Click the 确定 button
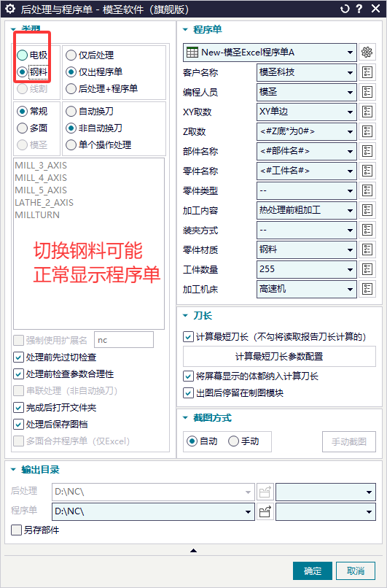Screen dimensions: 387x588 click(x=313, y=571)
